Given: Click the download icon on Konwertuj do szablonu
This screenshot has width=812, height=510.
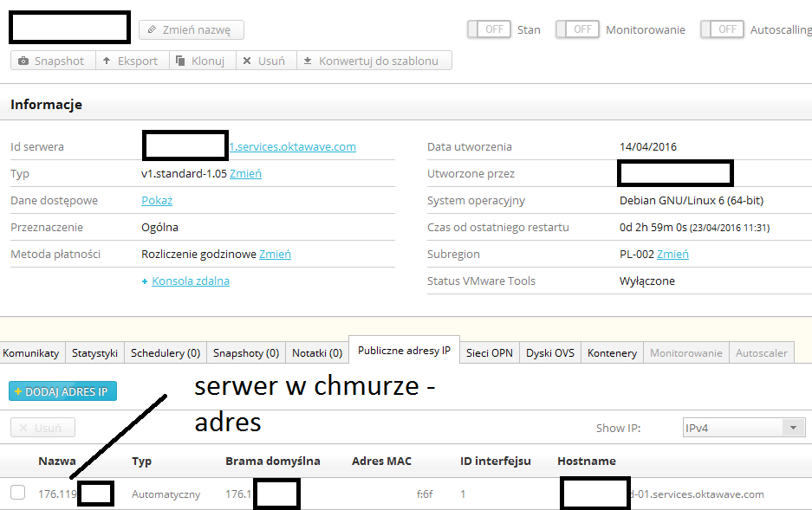Looking at the screenshot, I should coord(308,61).
